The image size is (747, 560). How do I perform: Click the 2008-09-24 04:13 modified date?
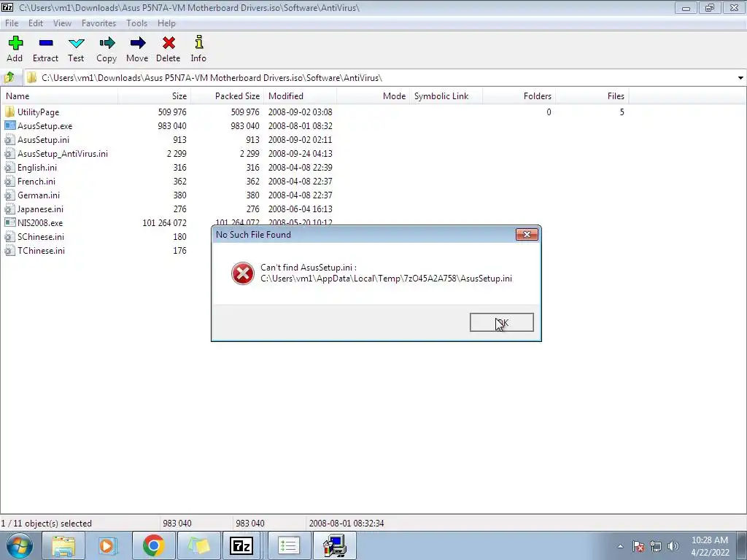click(x=300, y=153)
